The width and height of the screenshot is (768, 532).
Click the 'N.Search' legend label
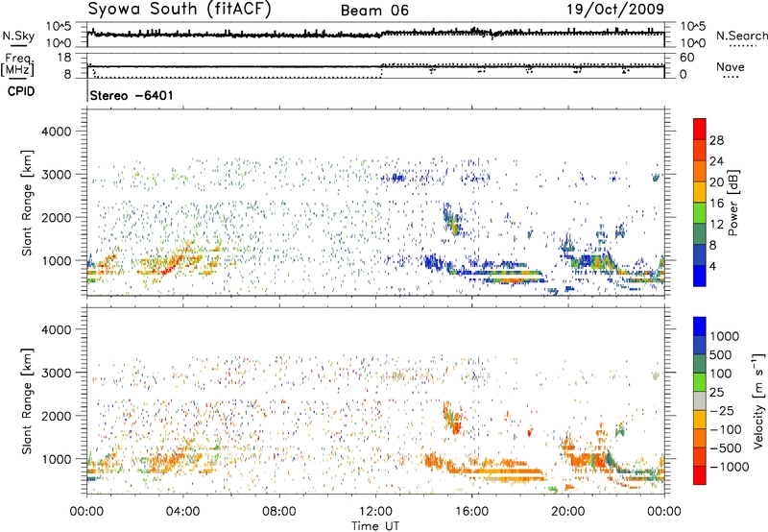coord(742,36)
